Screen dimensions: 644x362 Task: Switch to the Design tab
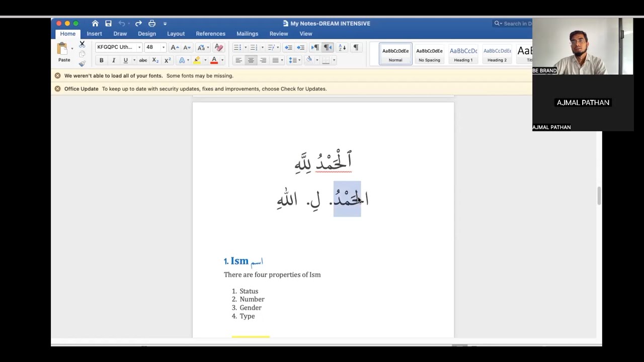[147, 34]
